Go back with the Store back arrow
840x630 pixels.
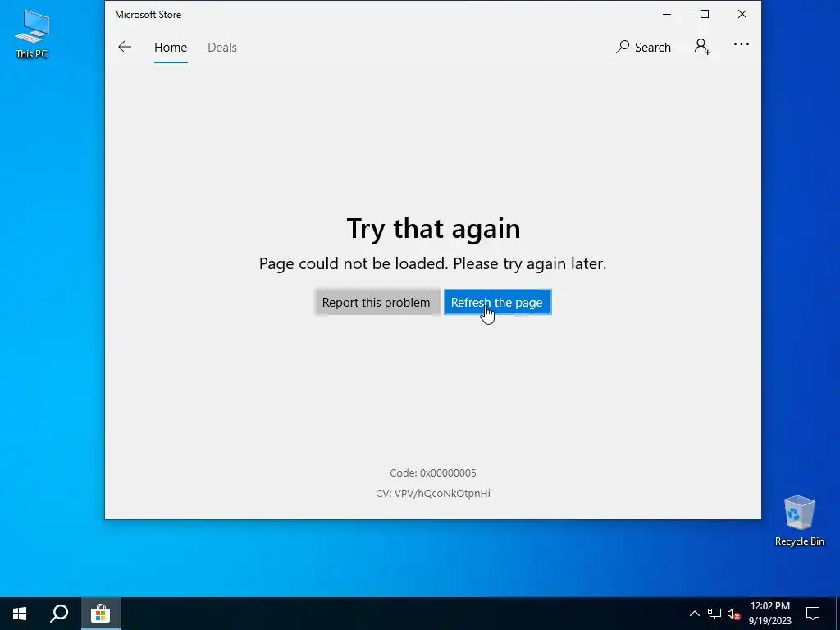coord(125,47)
